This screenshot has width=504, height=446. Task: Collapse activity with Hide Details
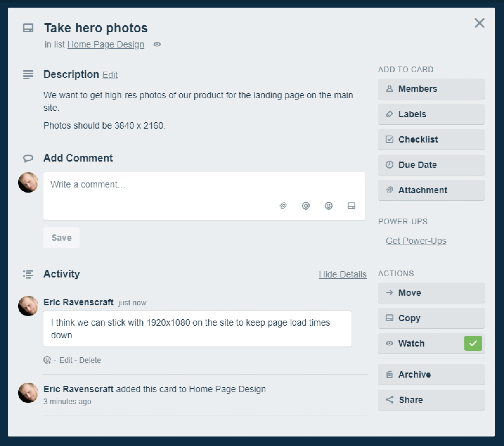[x=343, y=274]
